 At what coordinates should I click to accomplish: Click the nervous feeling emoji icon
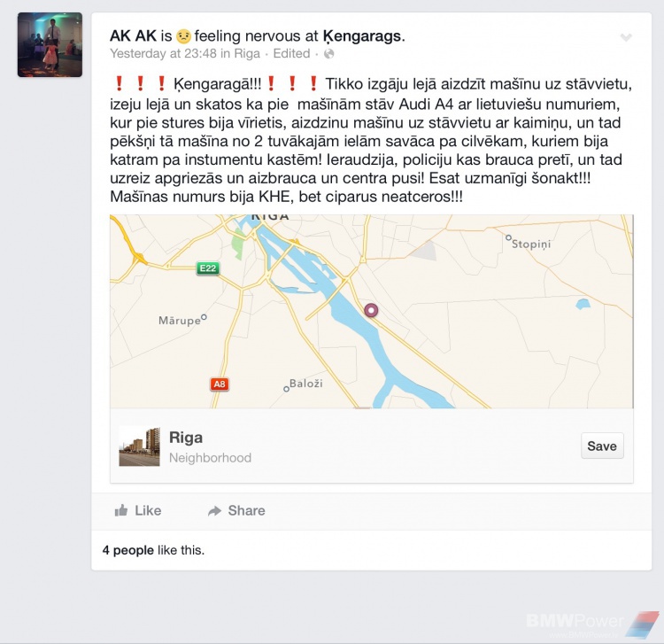pos(183,36)
